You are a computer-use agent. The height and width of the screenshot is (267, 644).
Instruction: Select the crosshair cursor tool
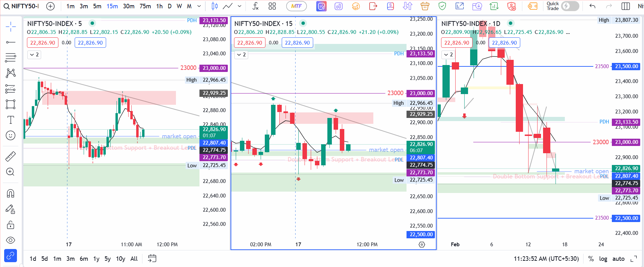click(x=11, y=27)
